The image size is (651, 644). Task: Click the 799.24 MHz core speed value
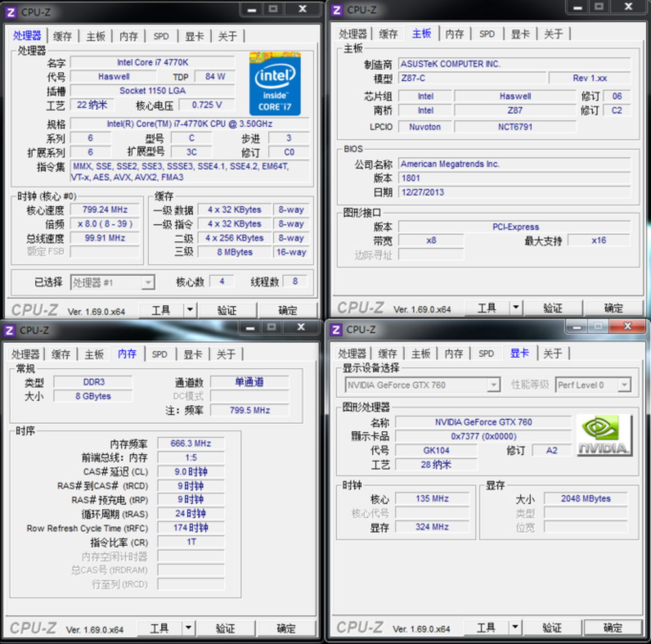tap(105, 209)
